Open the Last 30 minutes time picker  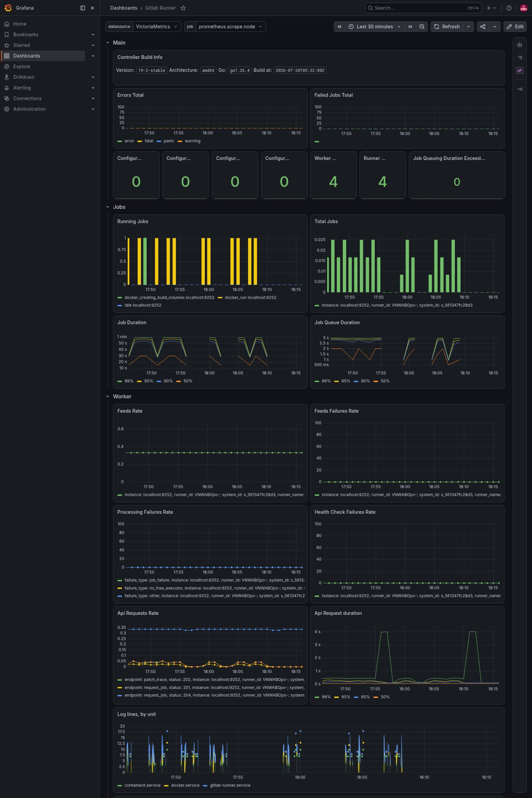375,27
